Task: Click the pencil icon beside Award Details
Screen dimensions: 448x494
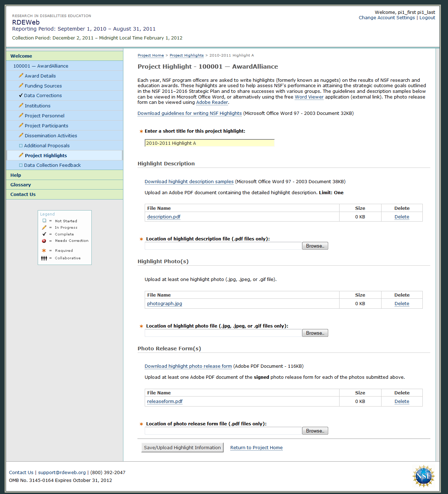Action: (x=21, y=75)
